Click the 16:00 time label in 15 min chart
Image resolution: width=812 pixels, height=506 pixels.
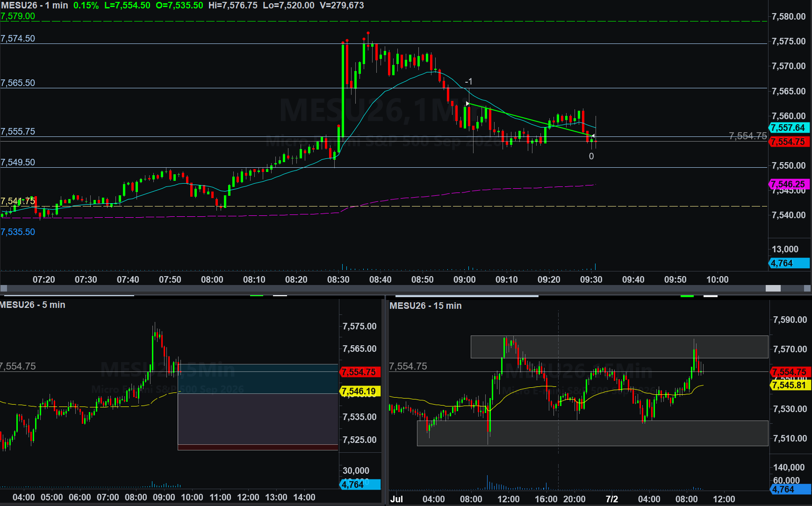(546, 499)
